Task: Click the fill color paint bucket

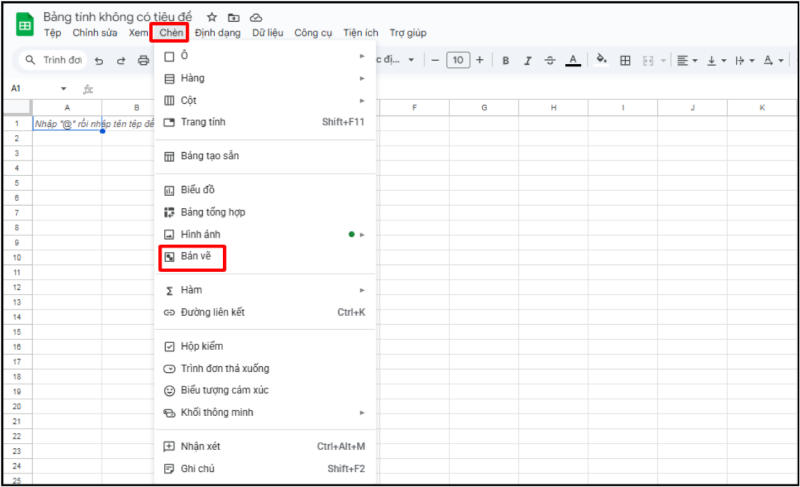Action: (x=601, y=61)
